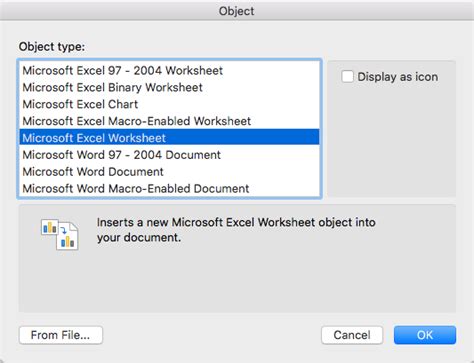Choose Microsoft Excel Chart object type

pyautogui.click(x=169, y=104)
